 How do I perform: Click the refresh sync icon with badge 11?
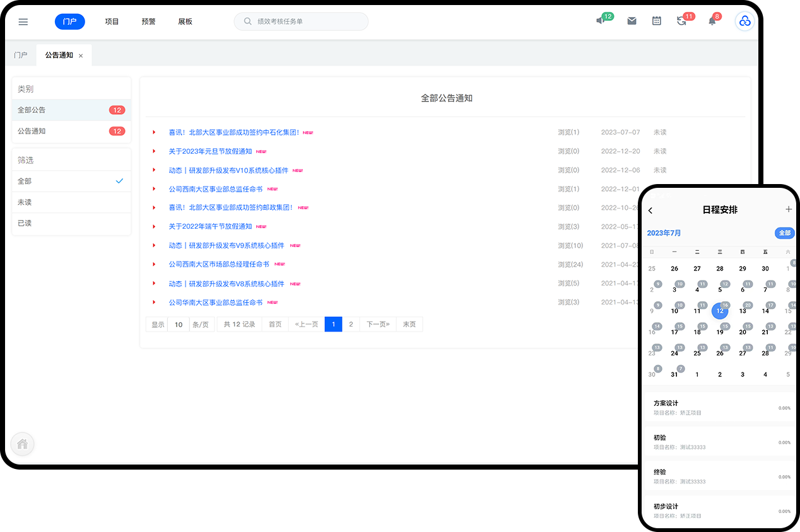681,21
